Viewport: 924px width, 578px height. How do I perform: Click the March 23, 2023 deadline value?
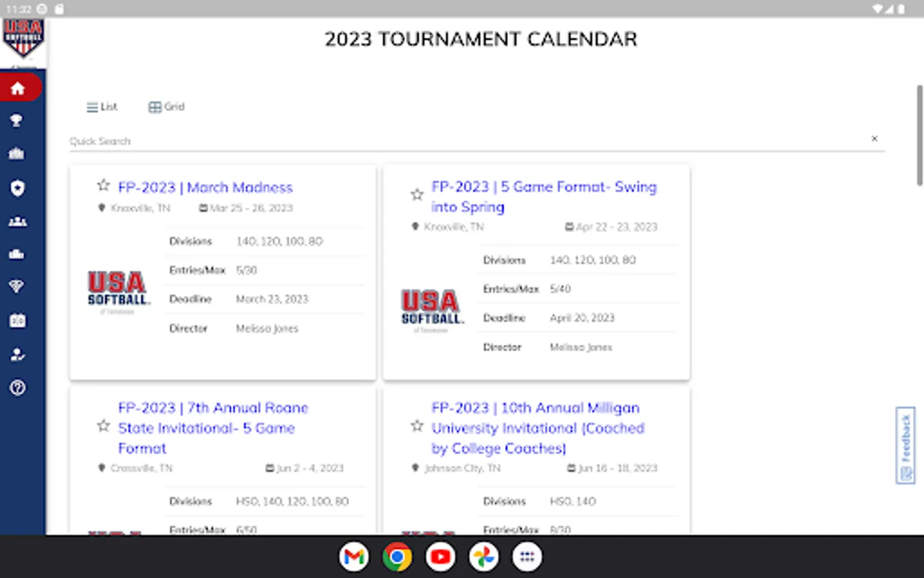[272, 299]
